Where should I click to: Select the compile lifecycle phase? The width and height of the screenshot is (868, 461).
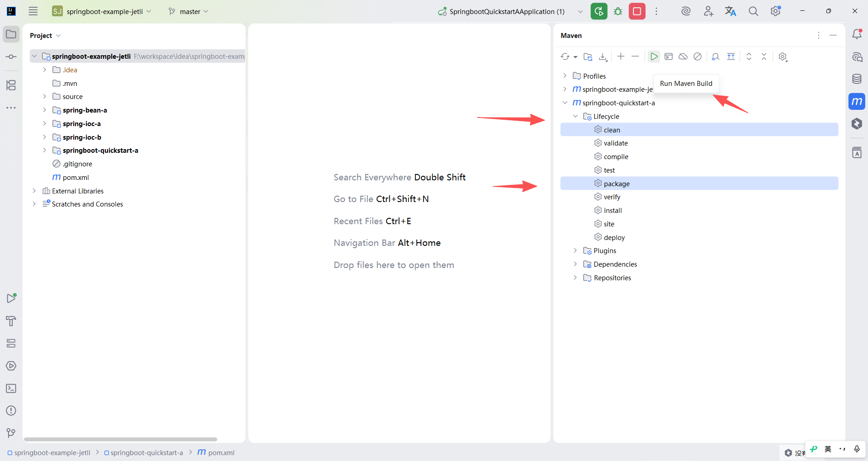point(699,156)
